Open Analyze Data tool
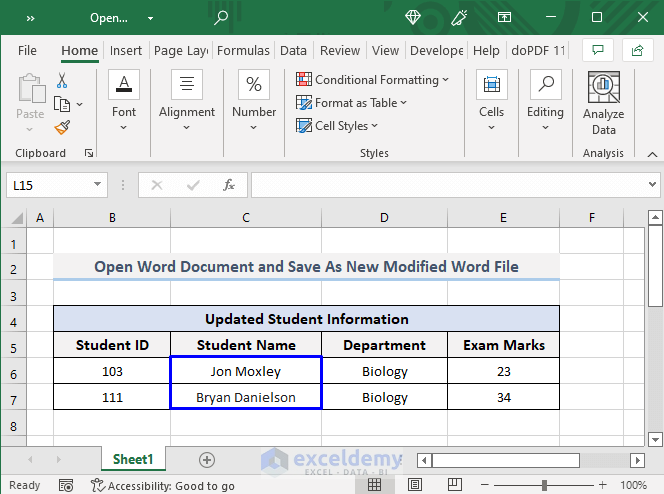This screenshot has width=664, height=494. coord(603,104)
